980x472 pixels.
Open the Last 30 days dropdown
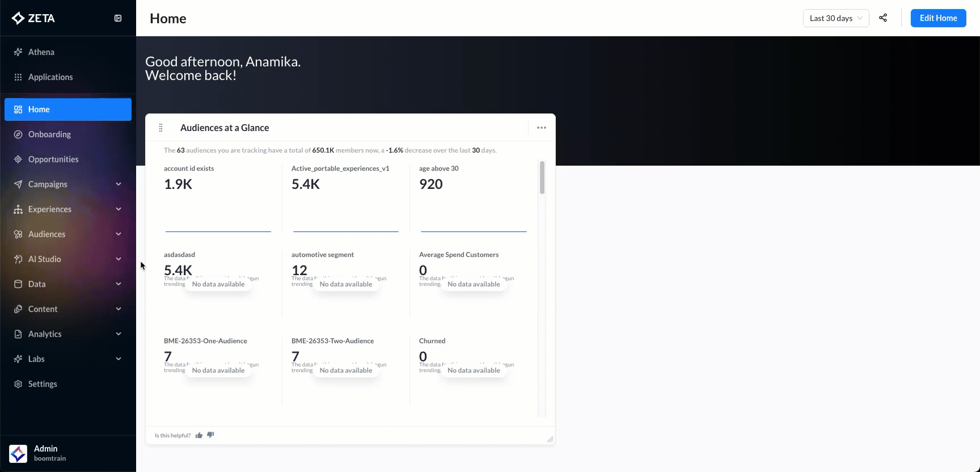point(835,18)
